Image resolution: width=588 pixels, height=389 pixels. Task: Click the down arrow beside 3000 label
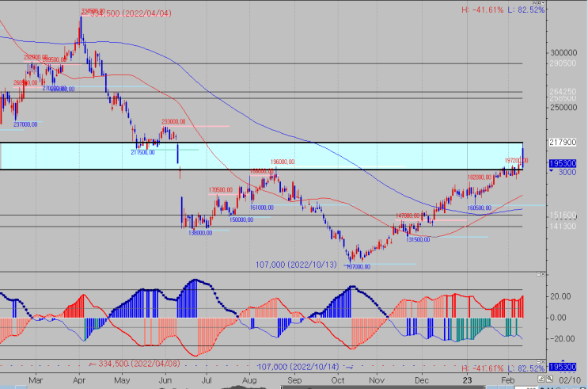pyautogui.click(x=552, y=171)
